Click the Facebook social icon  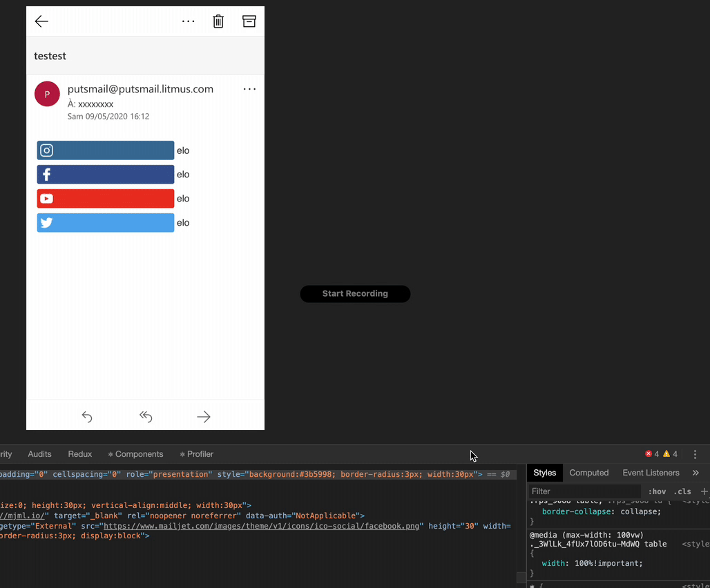47,175
